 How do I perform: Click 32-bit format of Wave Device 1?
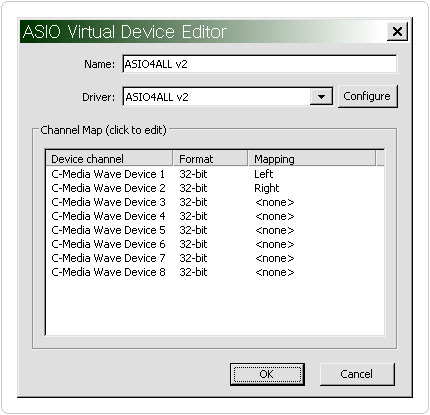(x=193, y=174)
